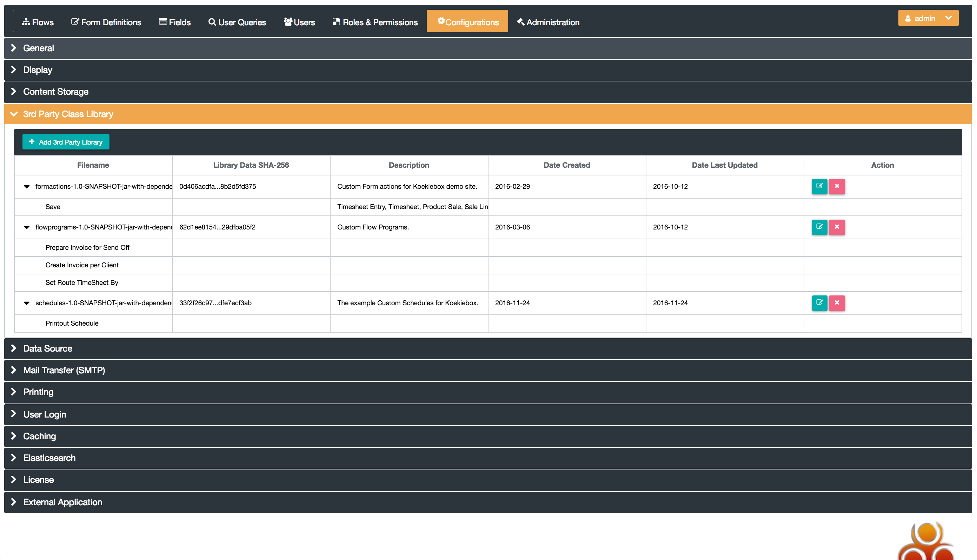Go to Roles & Permissions tab
The width and height of the screenshot is (977, 560).
(x=375, y=22)
